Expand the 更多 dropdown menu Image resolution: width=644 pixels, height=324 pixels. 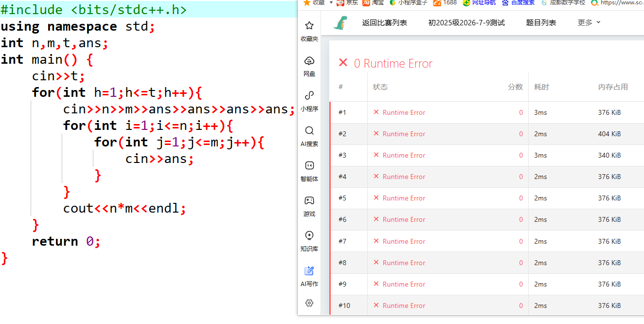pos(589,22)
